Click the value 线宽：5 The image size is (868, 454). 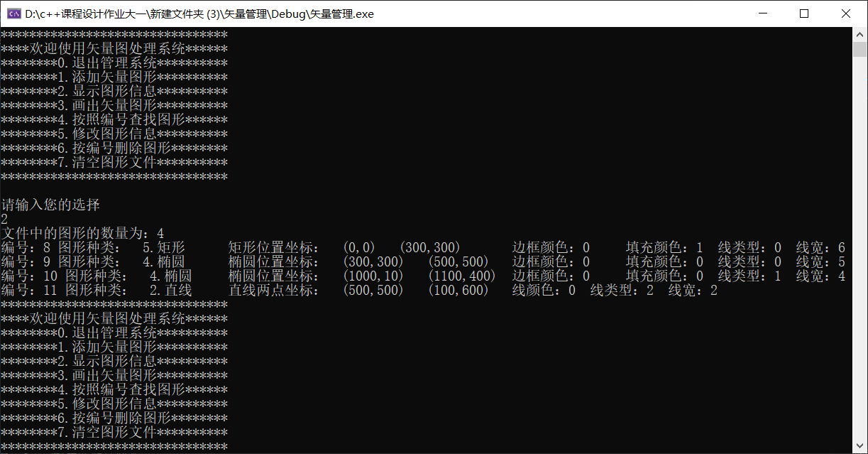pyautogui.click(x=820, y=262)
